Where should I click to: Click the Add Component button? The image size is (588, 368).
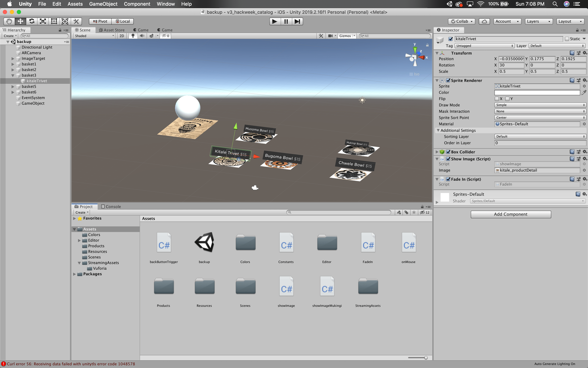(x=510, y=214)
